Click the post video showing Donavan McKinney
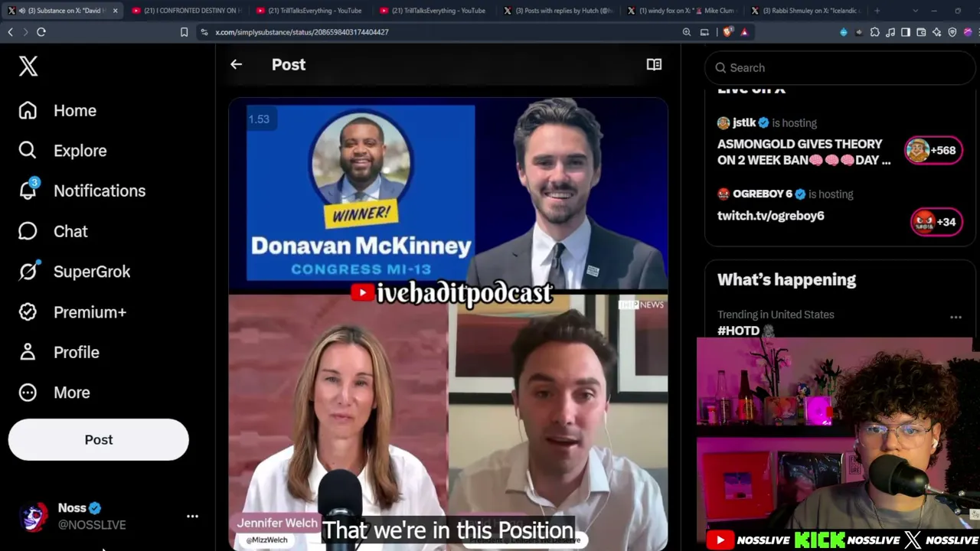The width and height of the screenshot is (980, 551). (448, 325)
